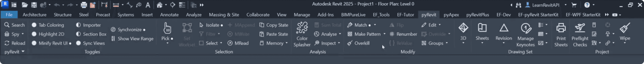The image size is (644, 64).
Task: Open the pyRevit Search tool
Action: (x=14, y=25)
